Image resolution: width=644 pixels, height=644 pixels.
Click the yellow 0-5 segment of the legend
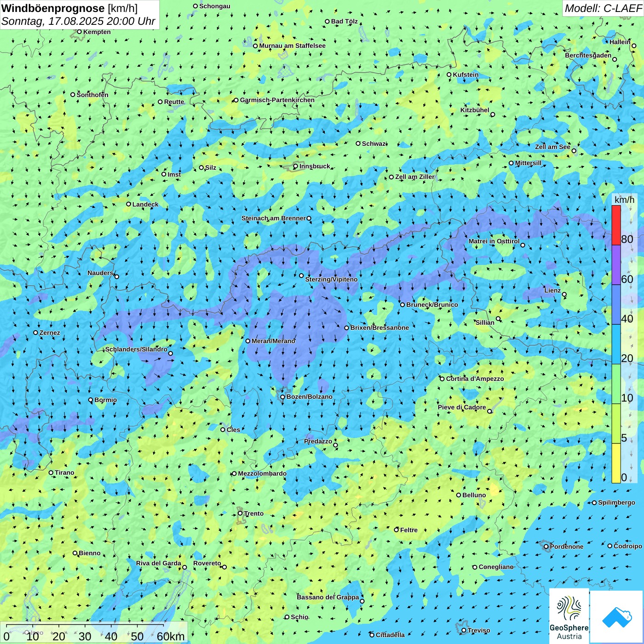[616, 463]
